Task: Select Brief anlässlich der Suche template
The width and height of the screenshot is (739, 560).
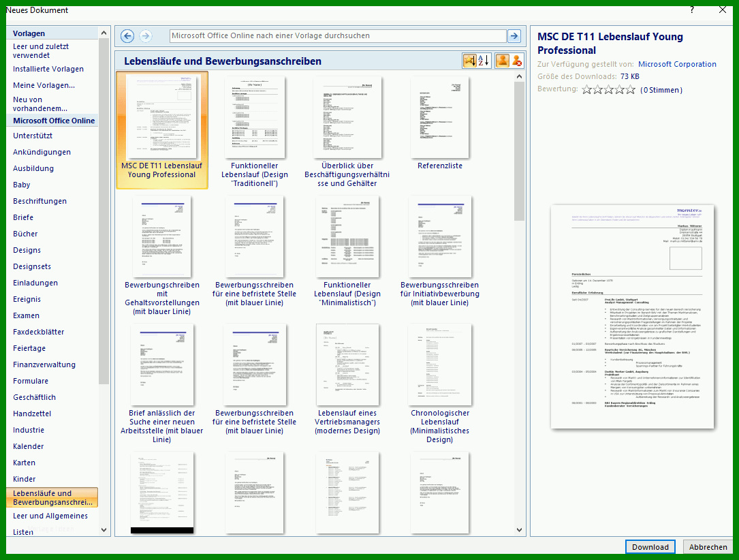Action: pos(161,383)
